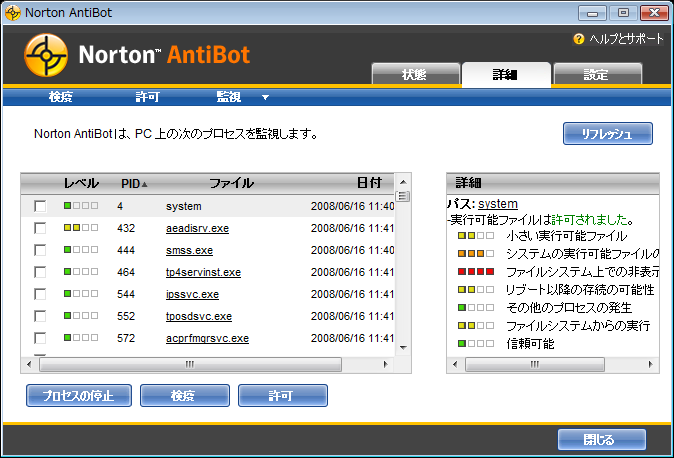This screenshot has width=674, height=458.
Task: Click the process list scroll-down arrow
Action: pos(403,347)
